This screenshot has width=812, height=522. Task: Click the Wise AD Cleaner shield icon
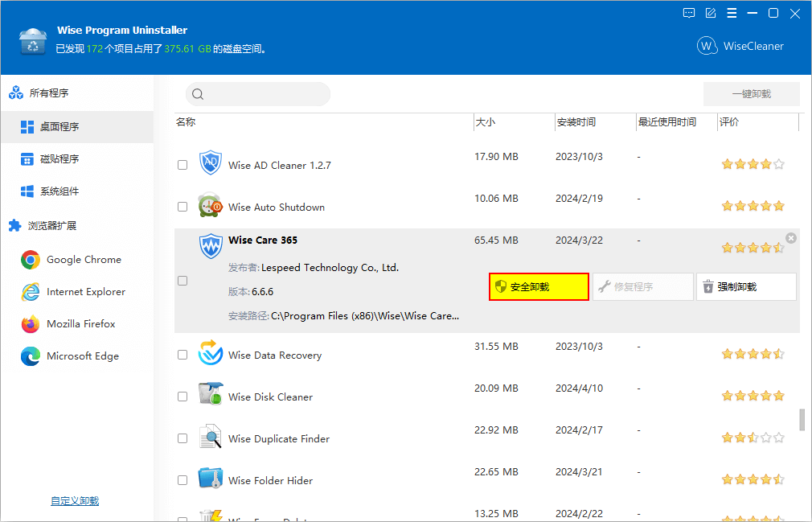pyautogui.click(x=211, y=162)
